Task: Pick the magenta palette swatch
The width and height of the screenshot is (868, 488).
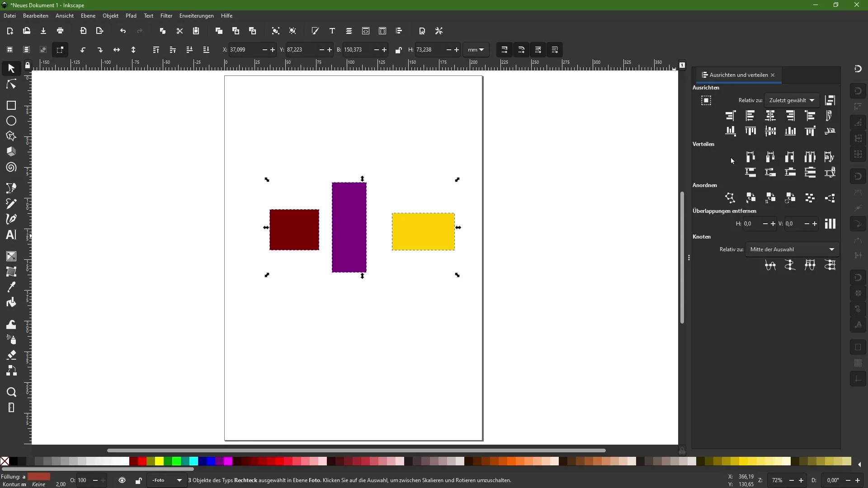Action: [x=228, y=461]
